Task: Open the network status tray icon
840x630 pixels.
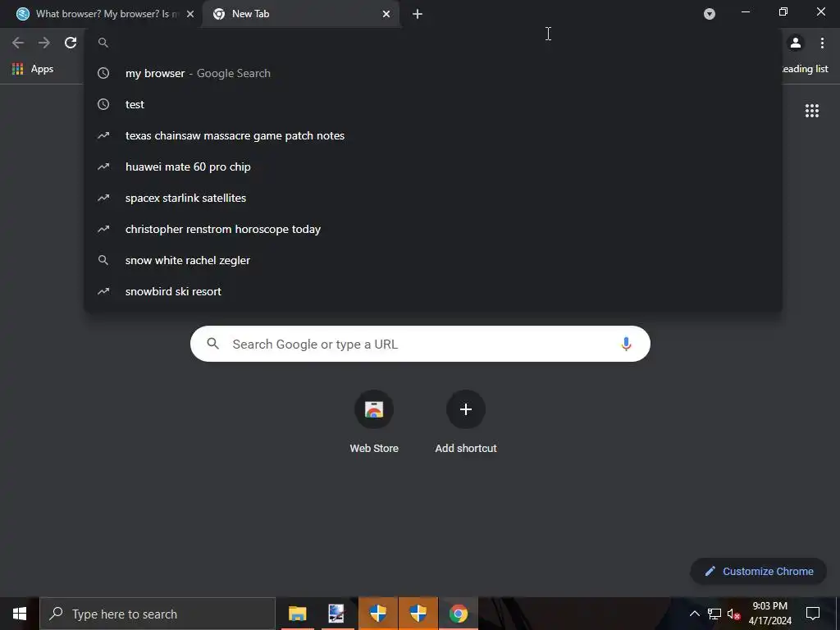Action: point(714,614)
